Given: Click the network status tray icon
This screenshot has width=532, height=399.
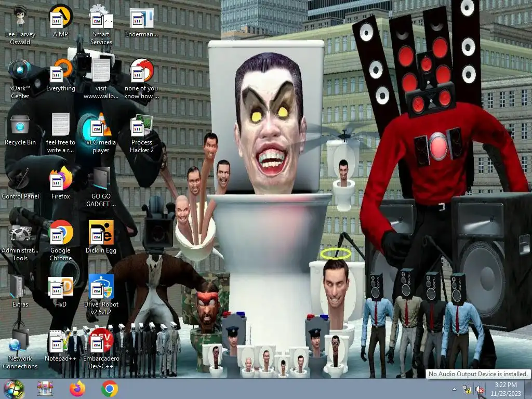Looking at the screenshot, I should click(x=467, y=390).
